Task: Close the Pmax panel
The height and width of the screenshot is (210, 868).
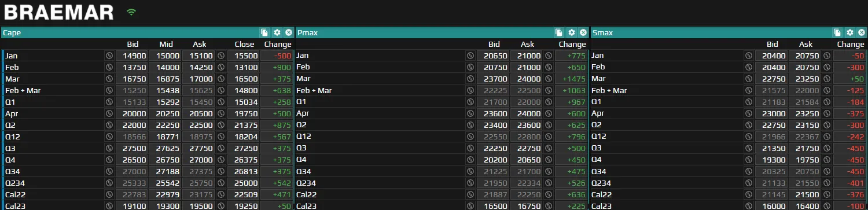Action: tap(583, 33)
